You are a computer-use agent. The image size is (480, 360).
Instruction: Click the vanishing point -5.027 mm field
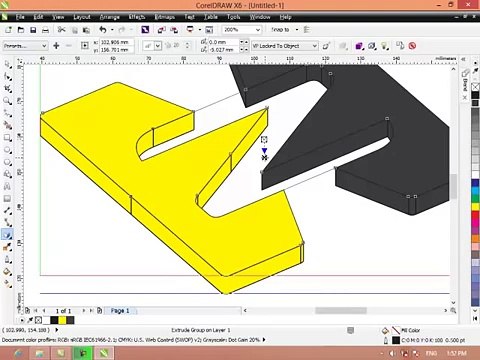pos(224,50)
